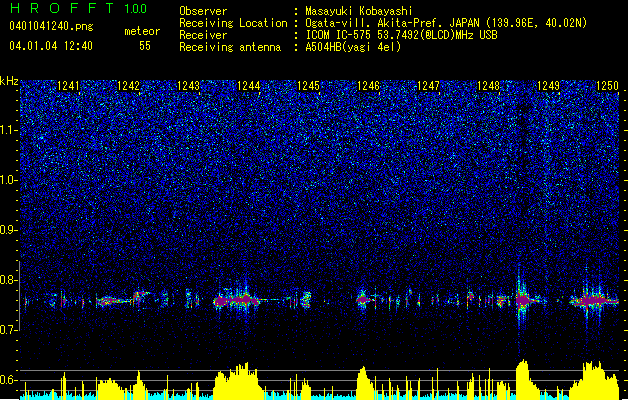Click the long echo near 1244
This screenshot has width=629, height=400.
pos(237,300)
